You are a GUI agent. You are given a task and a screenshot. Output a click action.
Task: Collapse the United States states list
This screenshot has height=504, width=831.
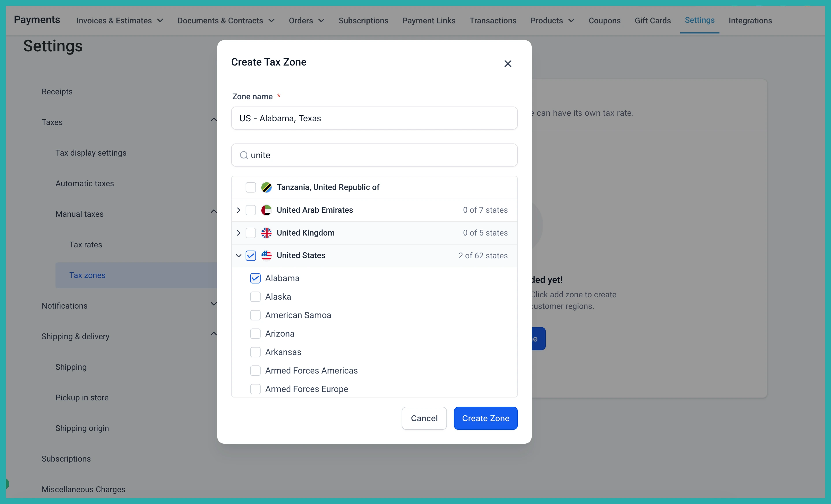point(238,256)
